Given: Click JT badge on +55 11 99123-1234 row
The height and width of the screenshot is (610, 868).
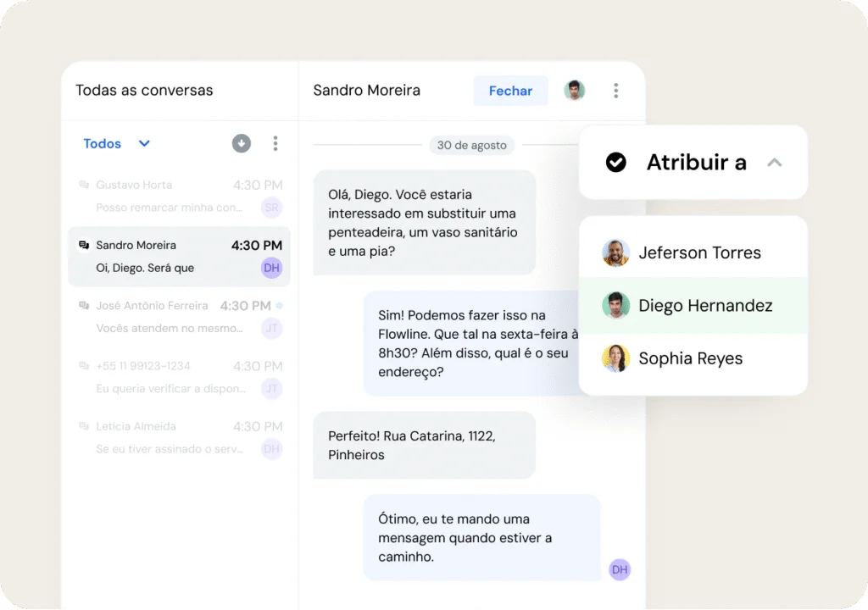Looking at the screenshot, I should point(272,389).
